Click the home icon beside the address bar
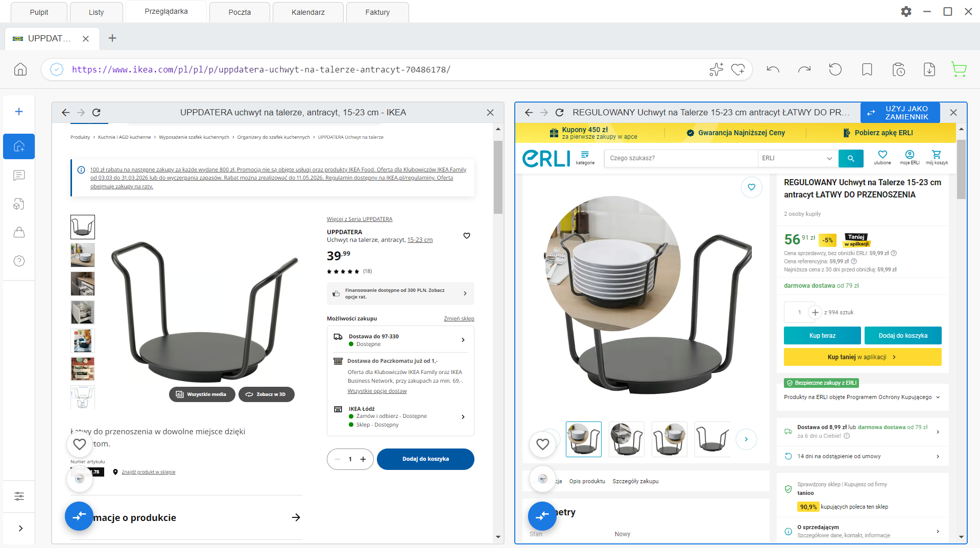The width and height of the screenshot is (980, 548). [20, 69]
